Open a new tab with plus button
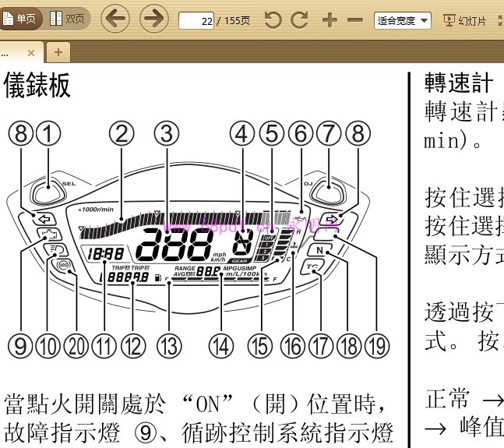 (x=57, y=52)
